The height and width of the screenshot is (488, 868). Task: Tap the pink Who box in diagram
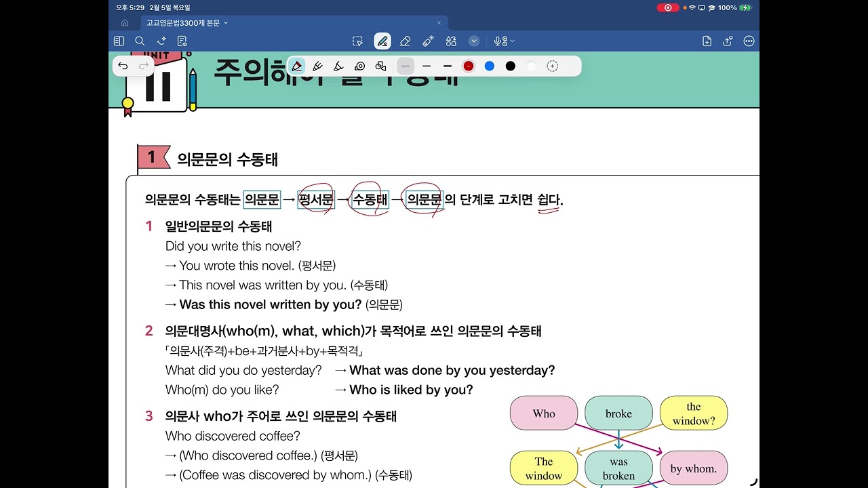544,413
